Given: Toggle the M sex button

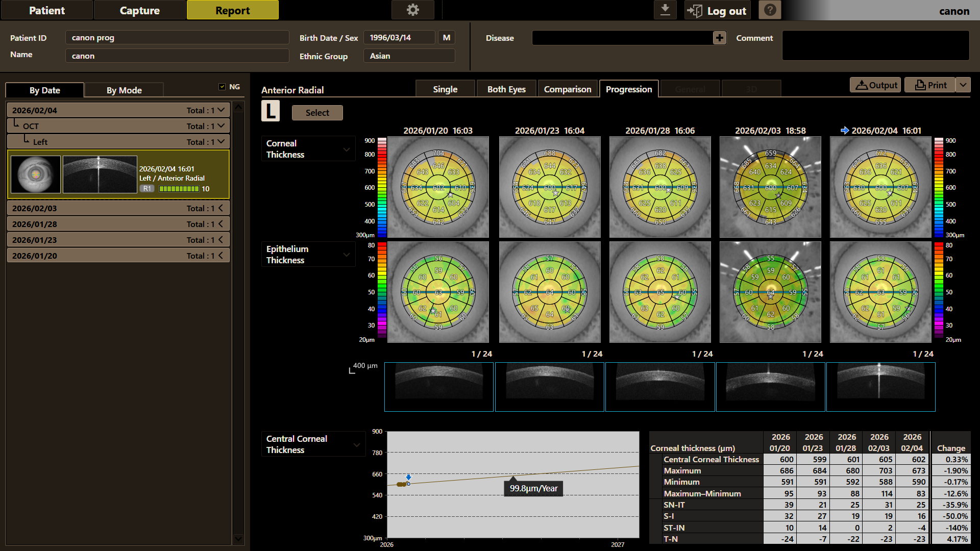Looking at the screenshot, I should click(x=446, y=38).
